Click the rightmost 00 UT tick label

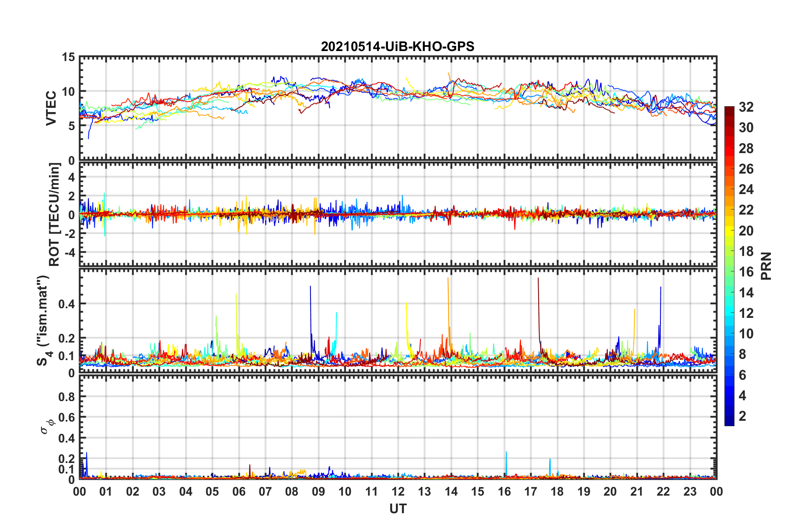pyautogui.click(x=716, y=491)
